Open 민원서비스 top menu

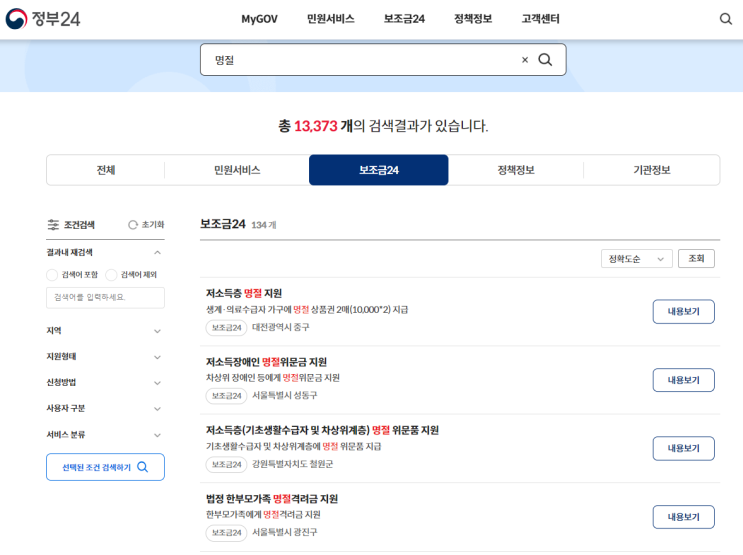(x=330, y=19)
